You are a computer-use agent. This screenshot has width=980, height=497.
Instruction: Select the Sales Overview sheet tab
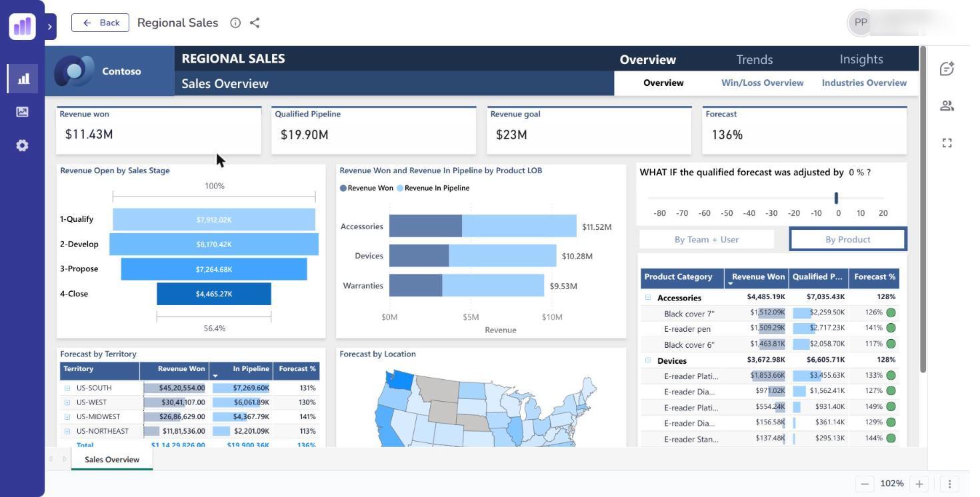[112, 459]
